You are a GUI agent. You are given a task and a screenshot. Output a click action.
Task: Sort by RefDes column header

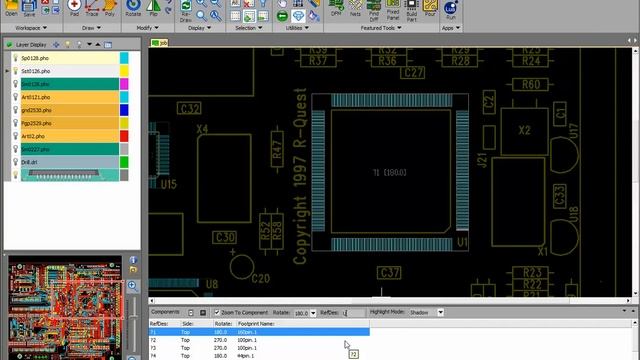coord(164,324)
